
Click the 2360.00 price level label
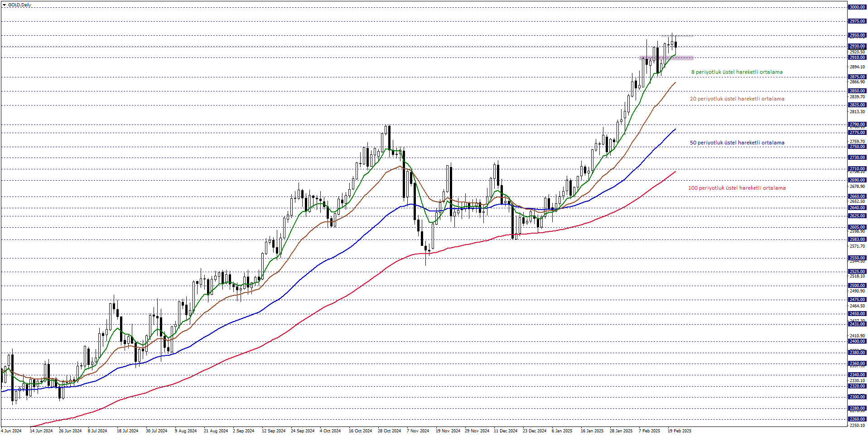(x=857, y=364)
